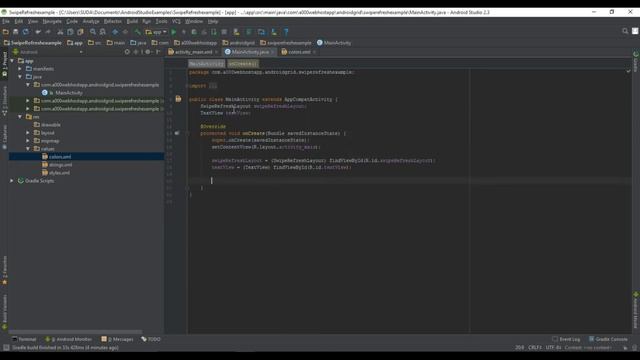Screen dimensions: 640x360
Task: Click the class icon in editor gutter
Action: 178,99
